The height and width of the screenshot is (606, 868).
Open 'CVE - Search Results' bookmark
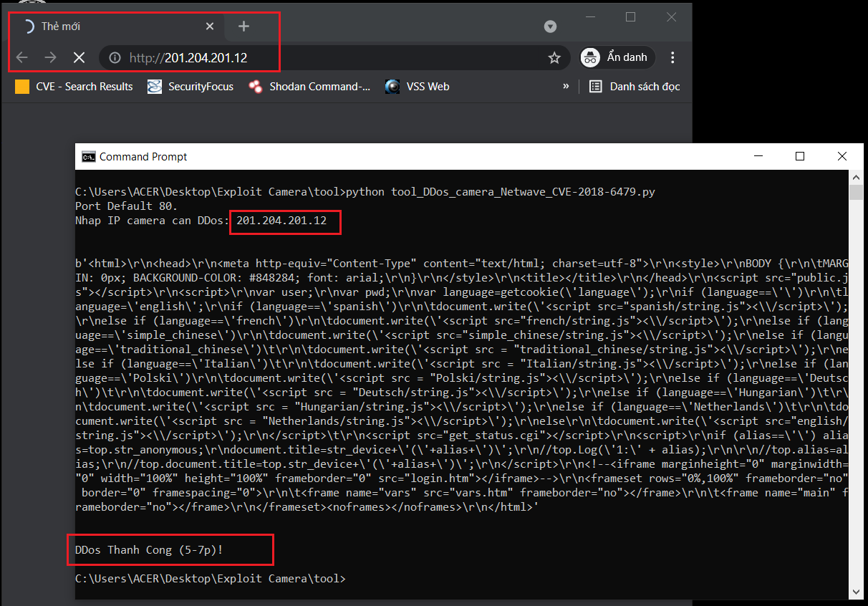pos(74,87)
